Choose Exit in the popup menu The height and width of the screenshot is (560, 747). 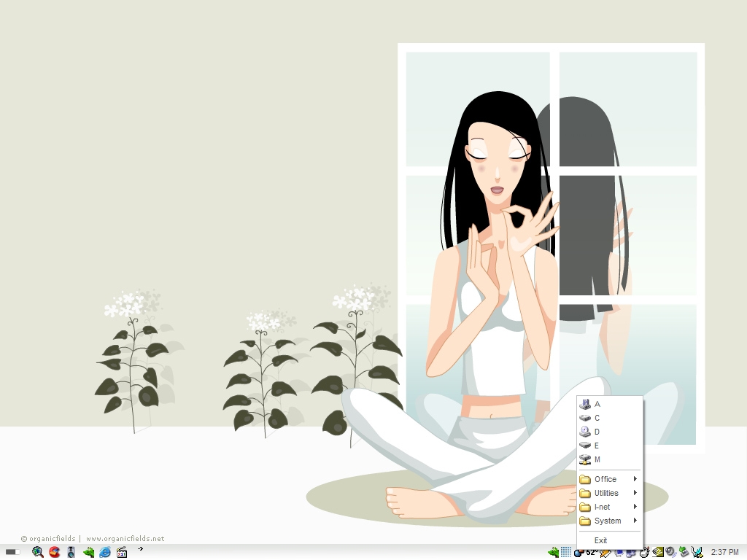610,540
